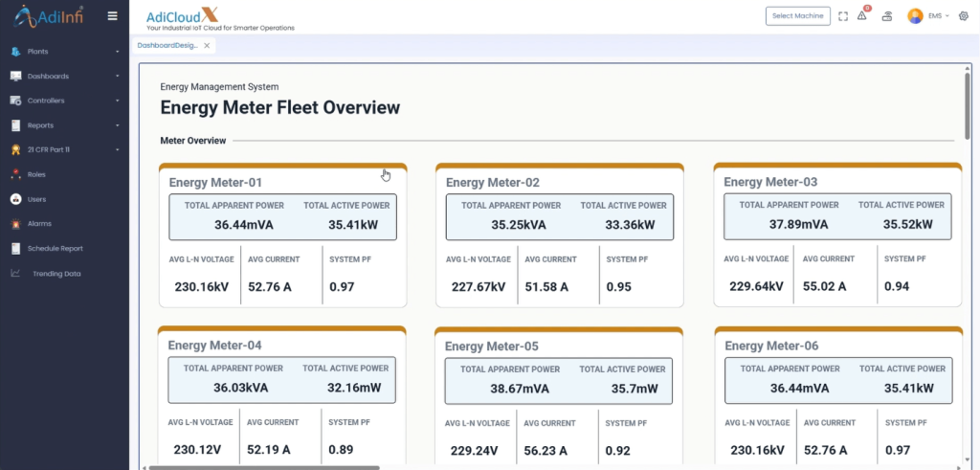Click Energy Meter-04's 0.89 power factor

(341, 449)
